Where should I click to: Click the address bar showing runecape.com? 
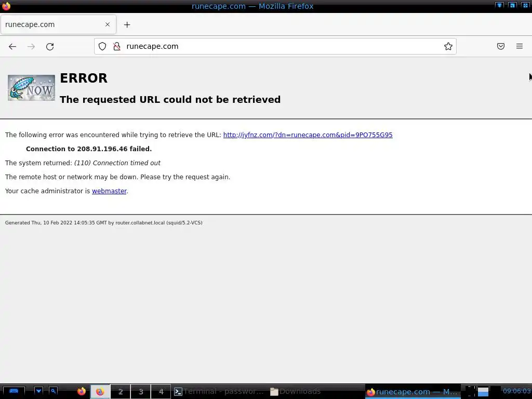coord(275,46)
